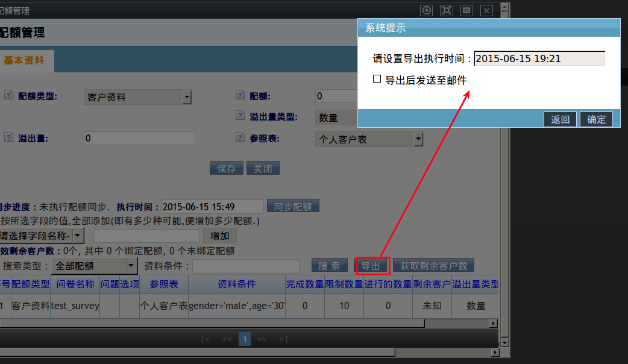
Task: Open the 搜索类型 dropdown showing 全部配额
Action: 131,266
